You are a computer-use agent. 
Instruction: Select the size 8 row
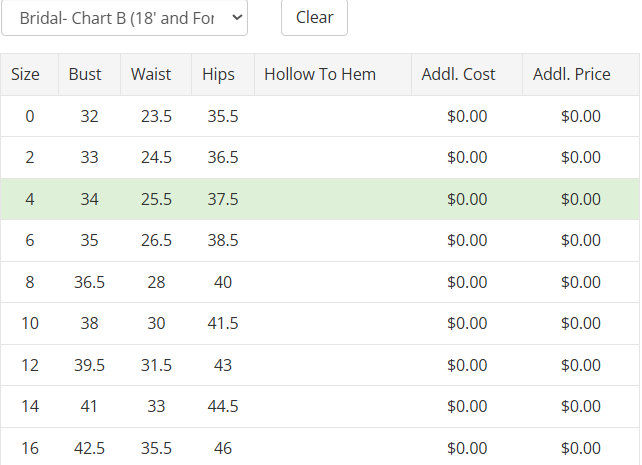point(30,282)
